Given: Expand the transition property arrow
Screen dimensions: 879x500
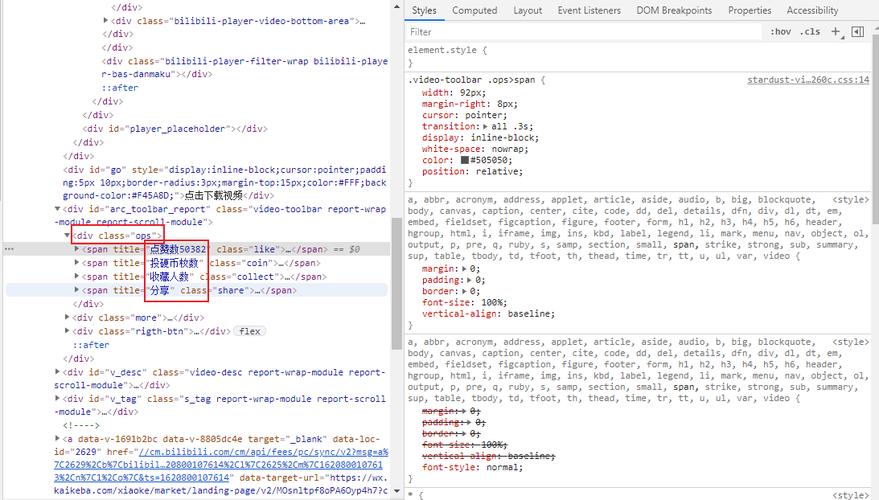Looking at the screenshot, I should coord(485,127).
